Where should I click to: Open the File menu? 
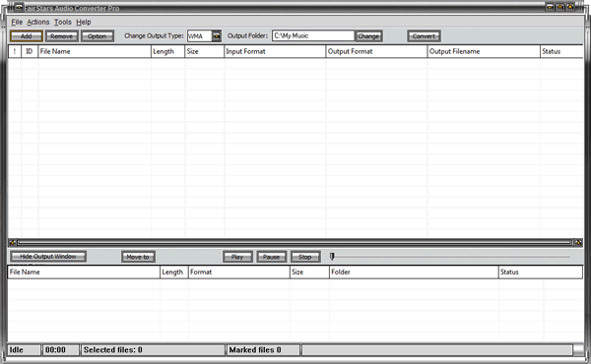coord(17,22)
